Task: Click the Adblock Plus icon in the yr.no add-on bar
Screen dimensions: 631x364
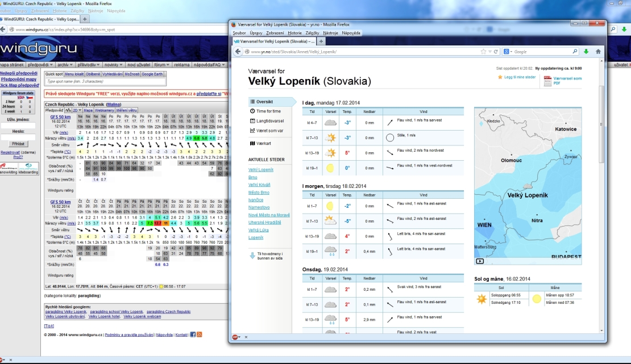Action: coord(235,337)
